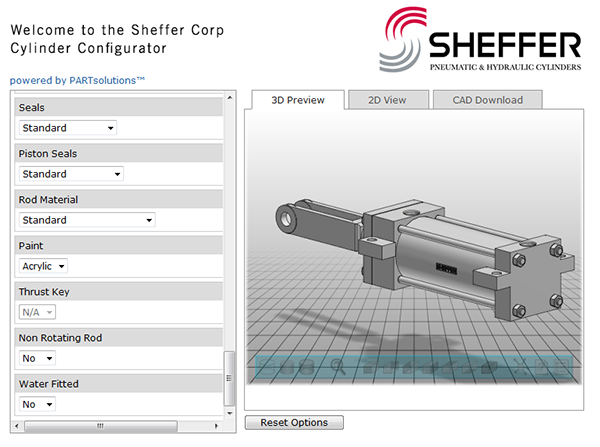Click the horizontal scrollbar left arrow
This screenshot has width=600, height=447.
16,426
